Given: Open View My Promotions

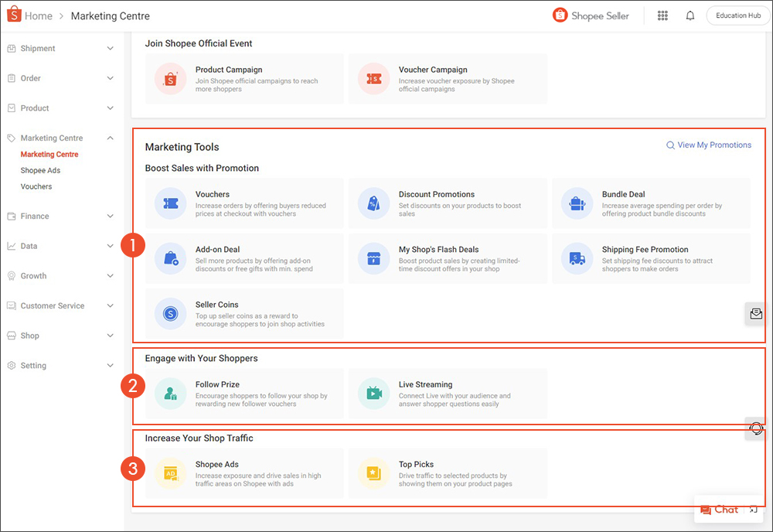Looking at the screenshot, I should (x=709, y=145).
